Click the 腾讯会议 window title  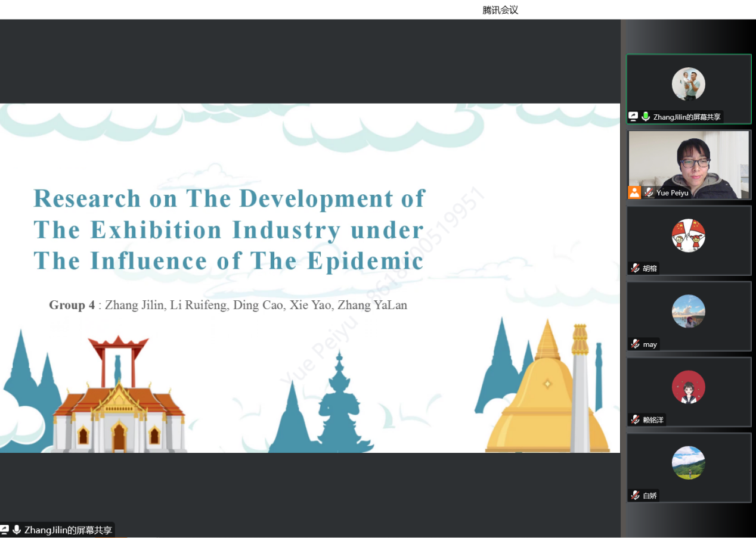click(500, 10)
